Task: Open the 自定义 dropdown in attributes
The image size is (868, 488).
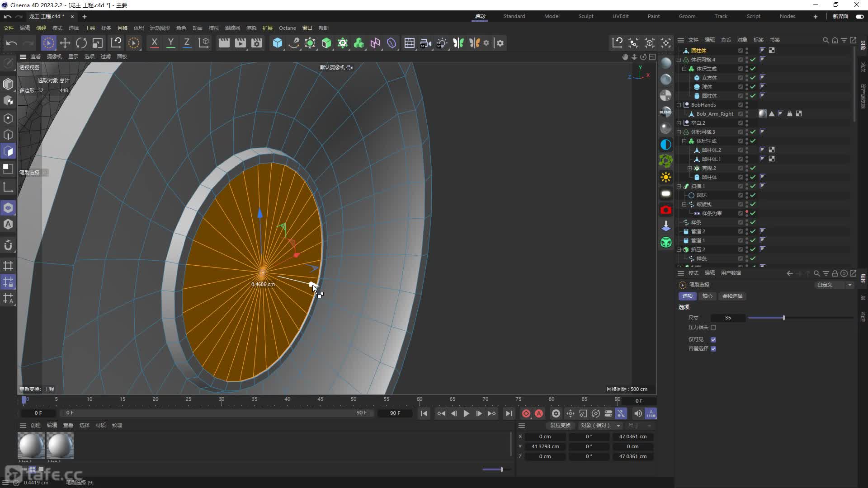Action: tap(834, 285)
